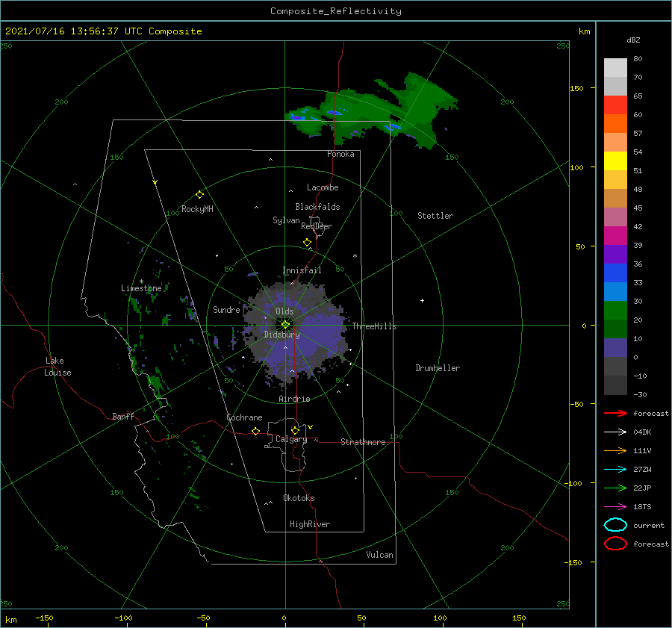
Task: Select the royal blue swatch in dBZ scale
Action: [x=615, y=273]
